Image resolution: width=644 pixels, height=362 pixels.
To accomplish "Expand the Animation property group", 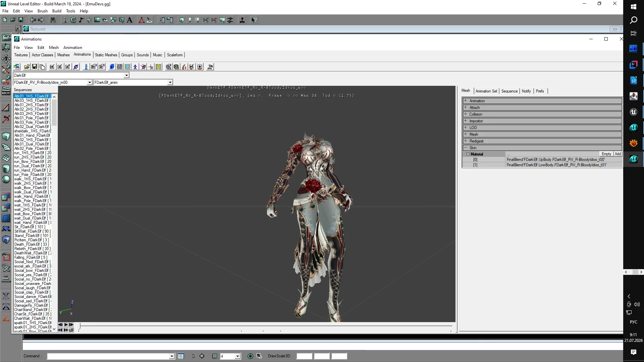I will [x=465, y=101].
